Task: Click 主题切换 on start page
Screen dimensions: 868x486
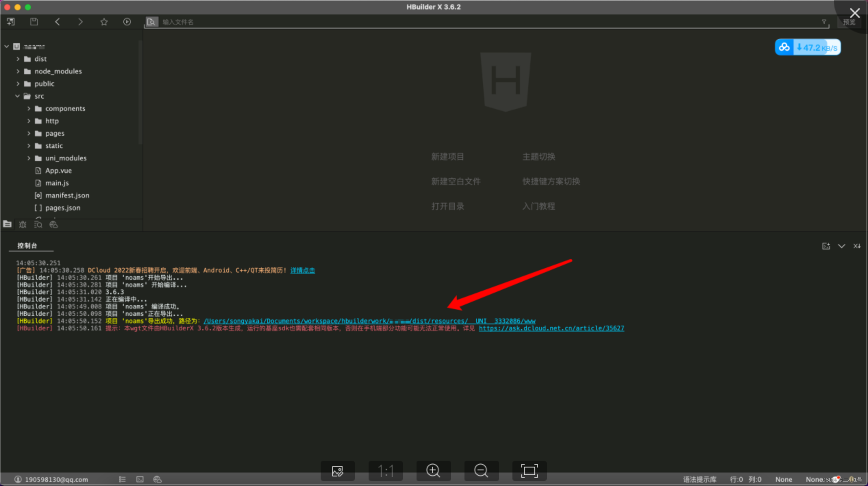Action: (x=539, y=157)
